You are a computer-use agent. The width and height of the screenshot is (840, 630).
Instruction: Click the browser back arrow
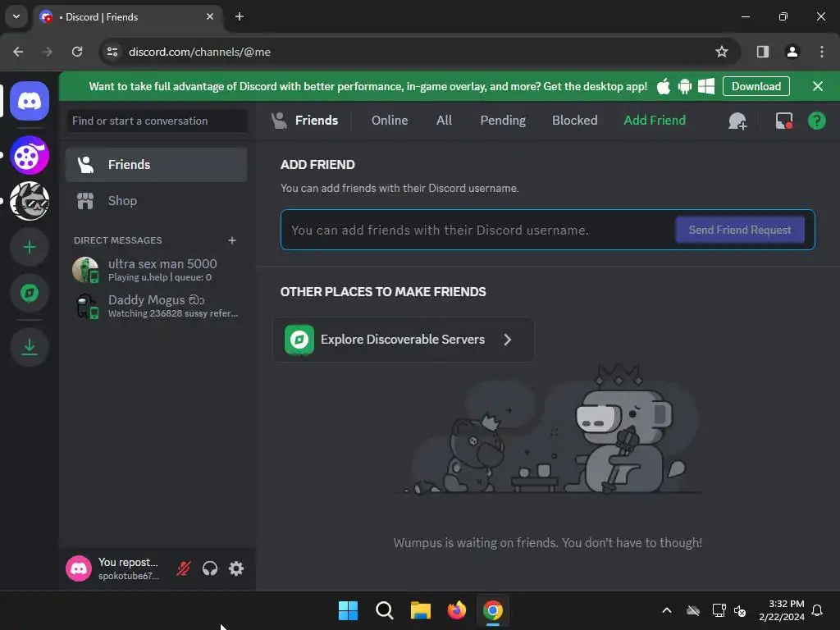click(x=18, y=52)
